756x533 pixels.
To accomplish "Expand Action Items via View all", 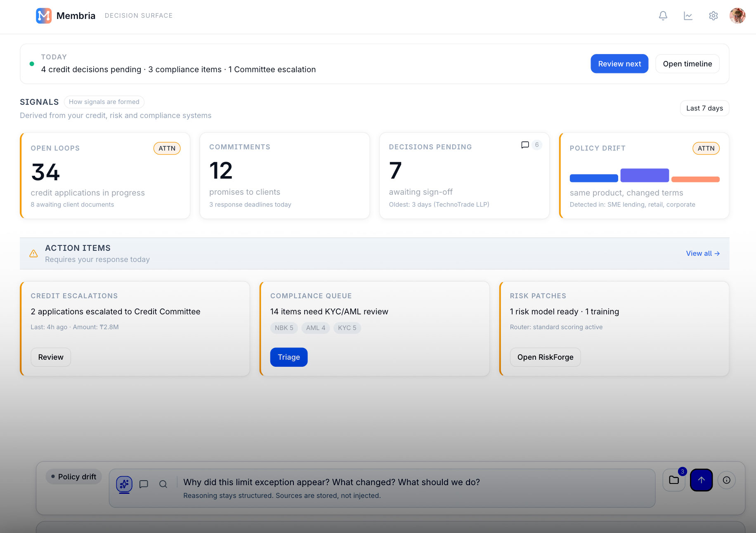I will pyautogui.click(x=703, y=253).
